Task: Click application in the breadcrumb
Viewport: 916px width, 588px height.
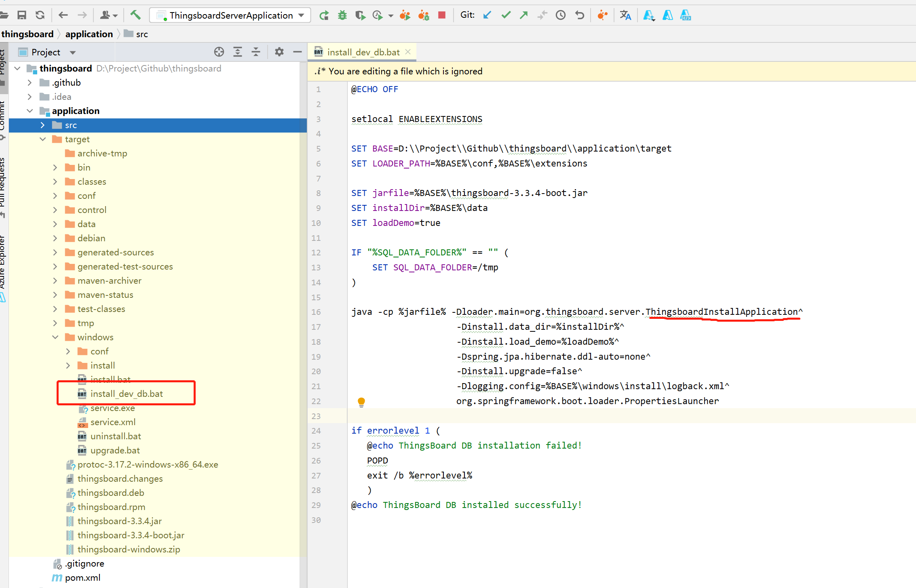Action: pyautogui.click(x=89, y=34)
